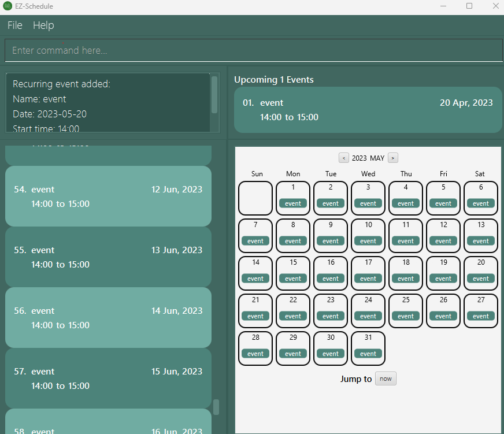This screenshot has width=504, height=434.
Task: Click the '2023 MAY' month label
Action: (x=368, y=158)
